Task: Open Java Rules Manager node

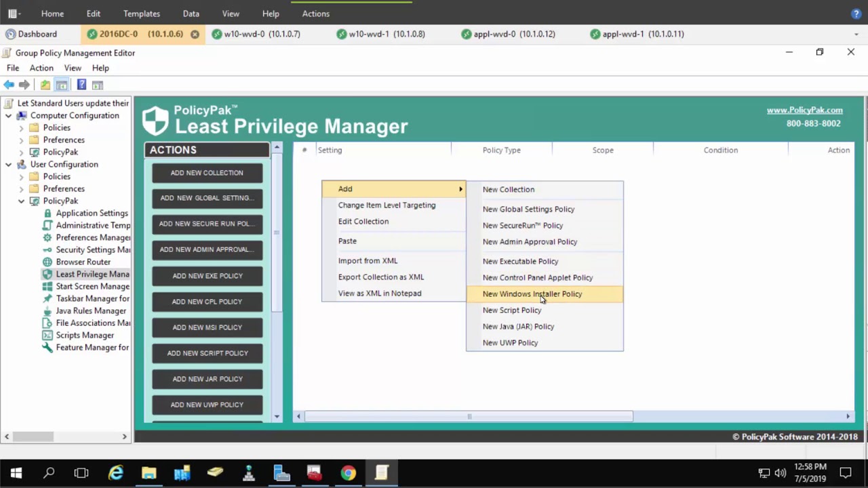Action: [91, 310]
